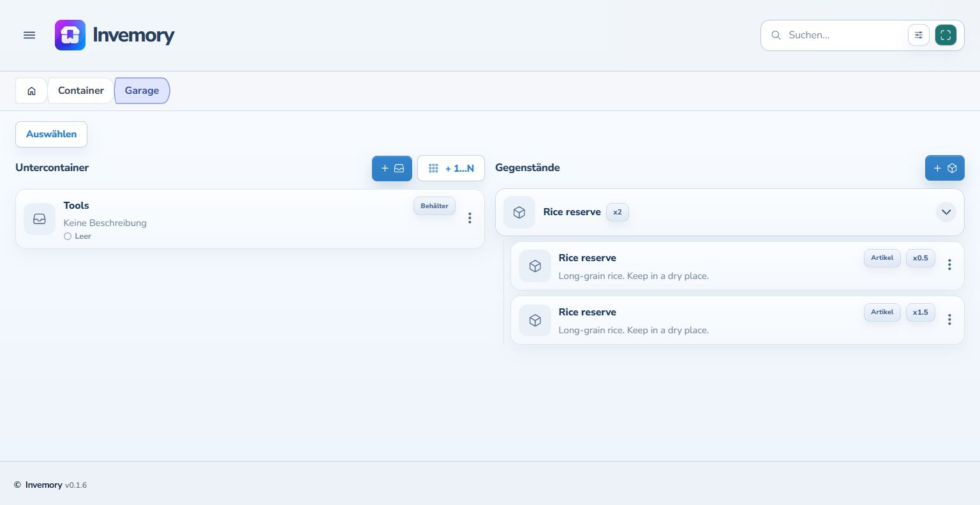Click the + 1...N bulk add button
Viewport: 980px width, 505px height.
tap(451, 169)
